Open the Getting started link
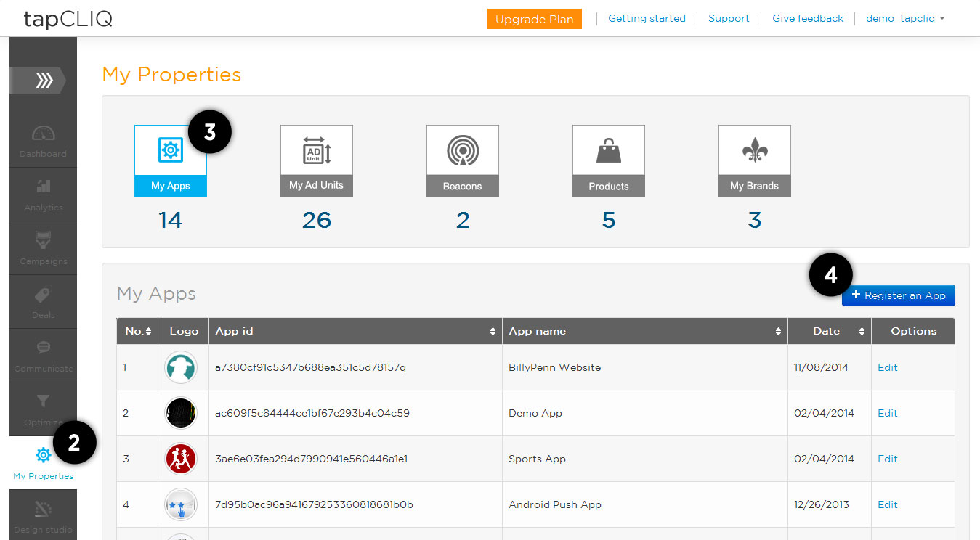Screen dimensions: 980x540 (647, 18)
